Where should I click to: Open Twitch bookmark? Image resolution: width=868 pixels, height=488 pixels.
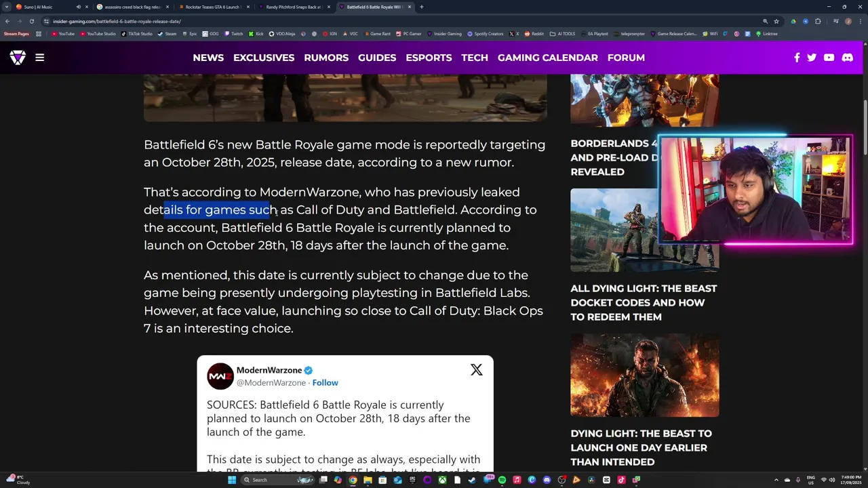(233, 34)
